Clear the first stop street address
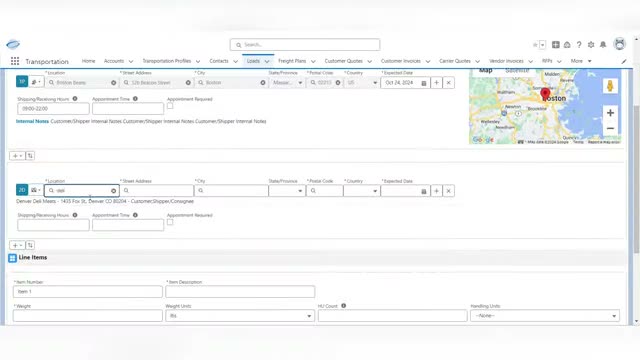This screenshot has height=360, width=640. pos(188,83)
